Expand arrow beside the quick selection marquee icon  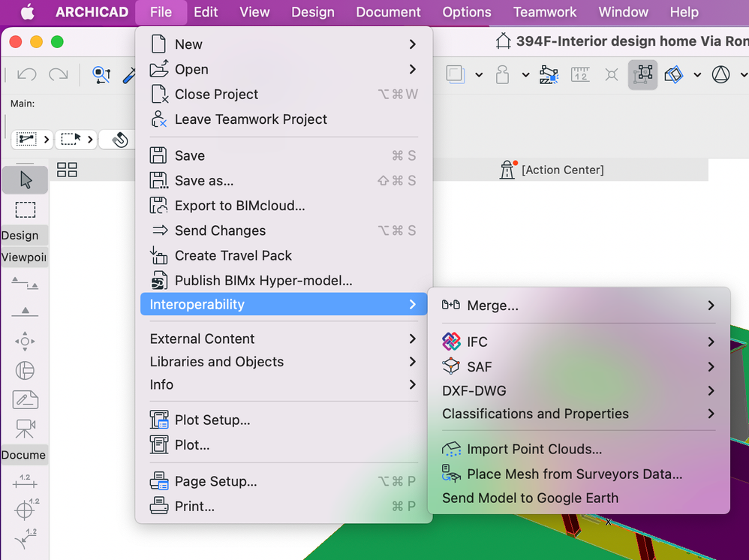click(90, 140)
